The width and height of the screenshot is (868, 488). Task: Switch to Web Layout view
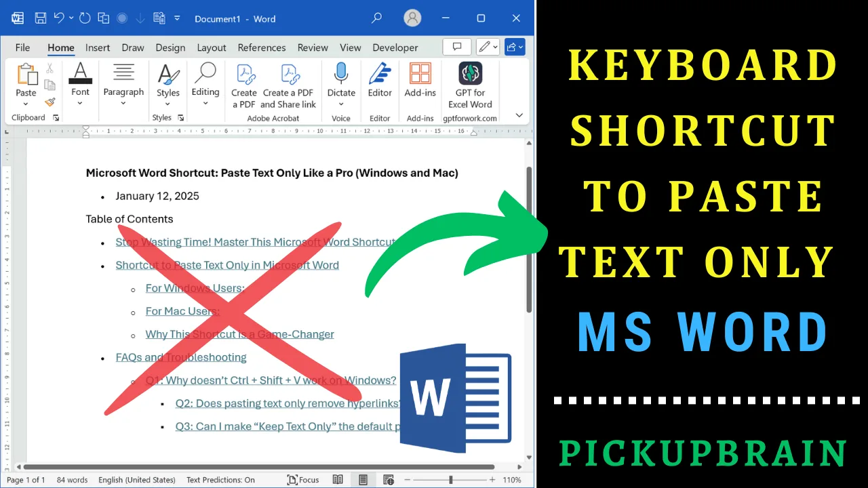coord(389,480)
